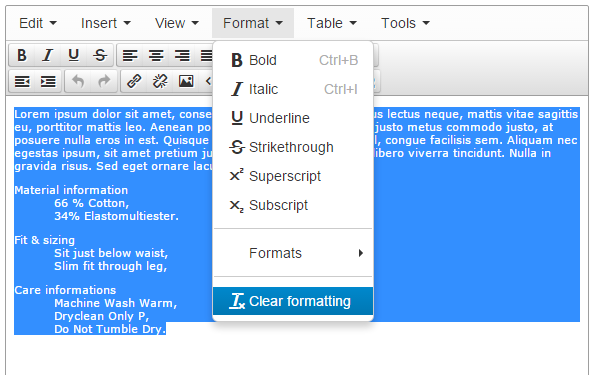
Task: Click the Redo arrow icon
Action: (x=104, y=81)
